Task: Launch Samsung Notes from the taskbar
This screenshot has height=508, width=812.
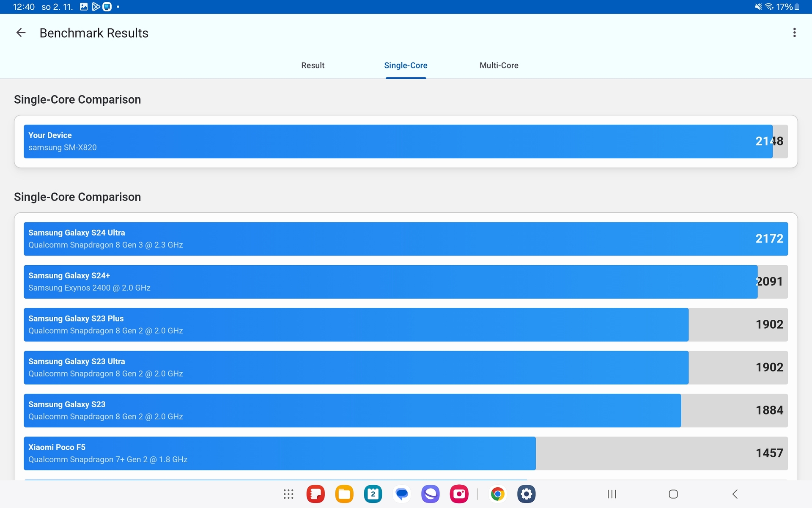Action: click(315, 494)
